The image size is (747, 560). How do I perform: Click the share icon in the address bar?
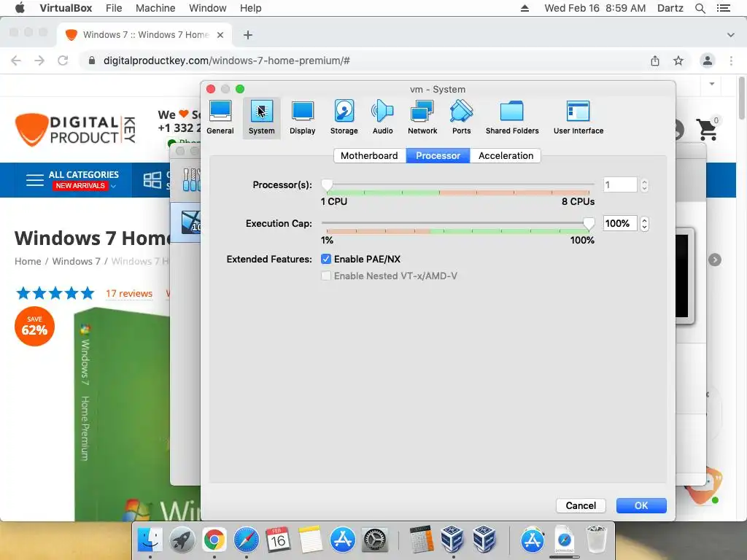tap(655, 61)
